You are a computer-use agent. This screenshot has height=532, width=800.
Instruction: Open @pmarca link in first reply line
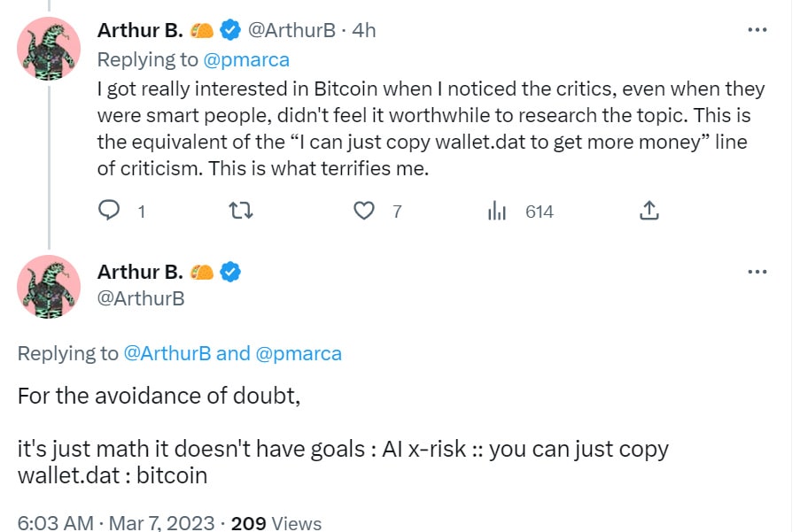(246, 60)
